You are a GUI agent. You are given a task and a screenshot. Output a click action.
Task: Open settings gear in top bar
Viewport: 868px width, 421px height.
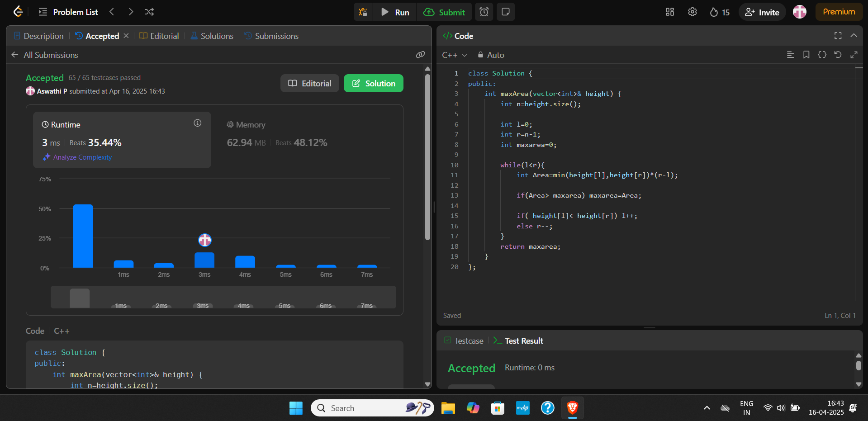tap(693, 12)
